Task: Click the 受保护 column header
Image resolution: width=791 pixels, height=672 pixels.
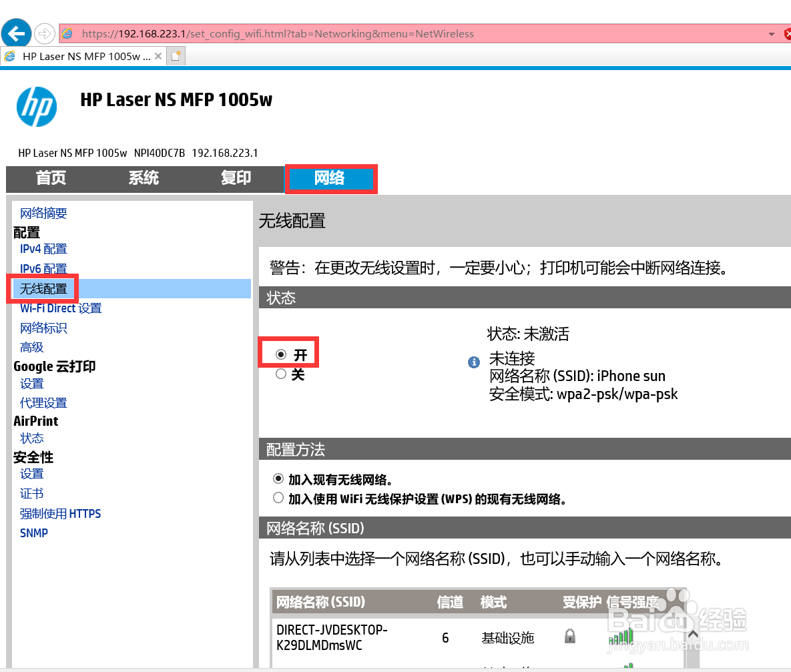Action: tap(581, 602)
